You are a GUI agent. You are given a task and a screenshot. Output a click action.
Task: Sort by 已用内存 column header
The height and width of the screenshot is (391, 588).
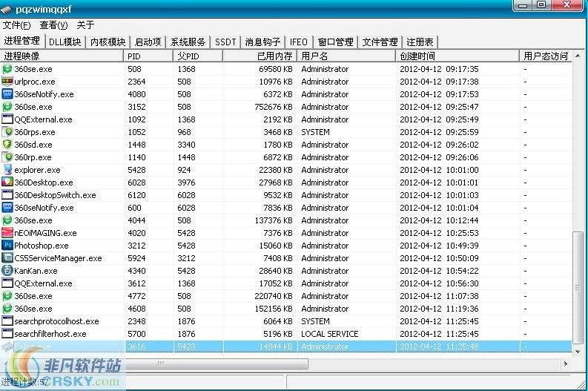[260, 56]
